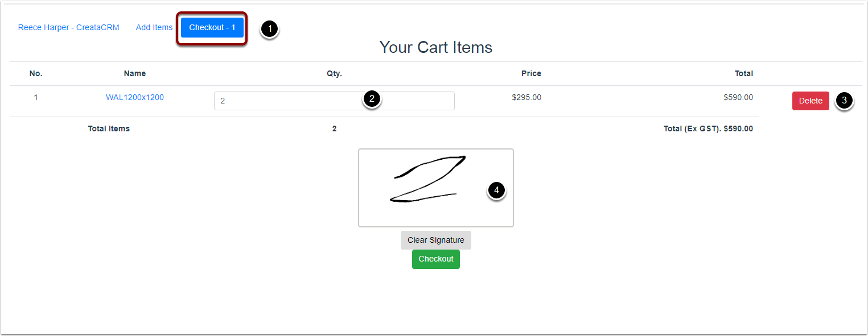Click the Total column header

coord(744,73)
